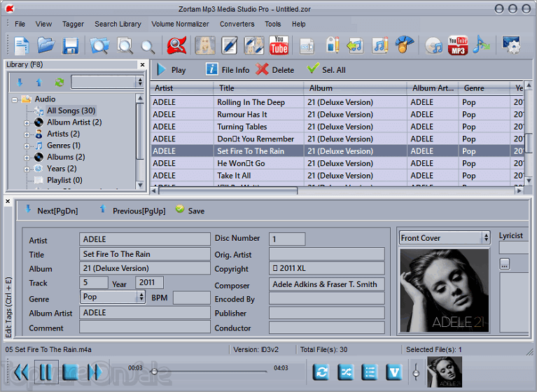Click the plain magnifying glass icon
Viewport: 537px width, 392px height.
pyautogui.click(x=148, y=47)
